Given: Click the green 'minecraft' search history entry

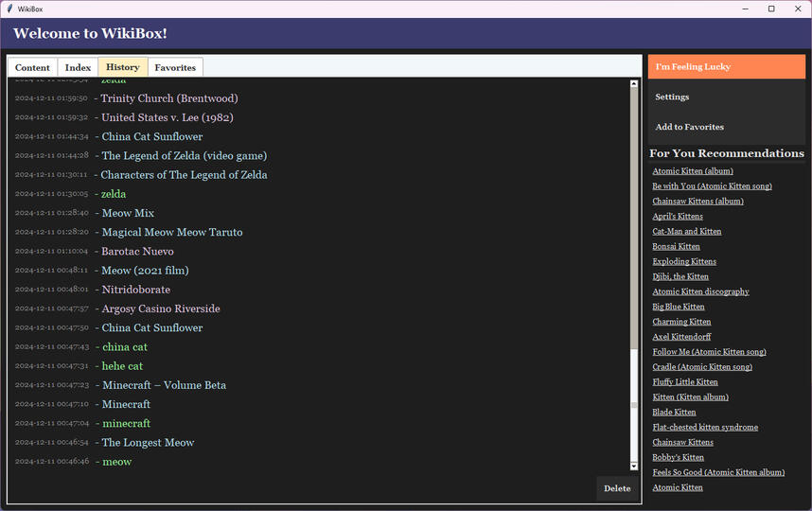Looking at the screenshot, I should point(126,423).
